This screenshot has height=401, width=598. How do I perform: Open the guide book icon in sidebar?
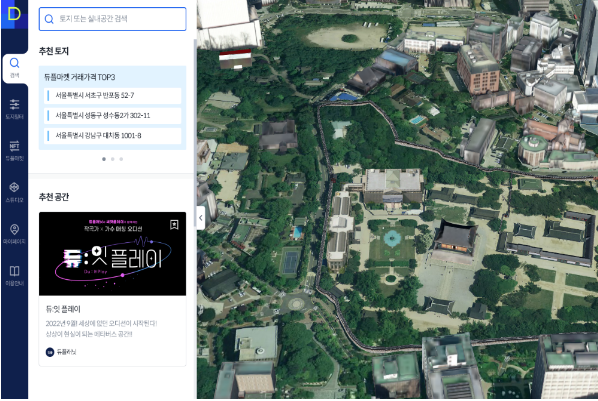(14, 275)
